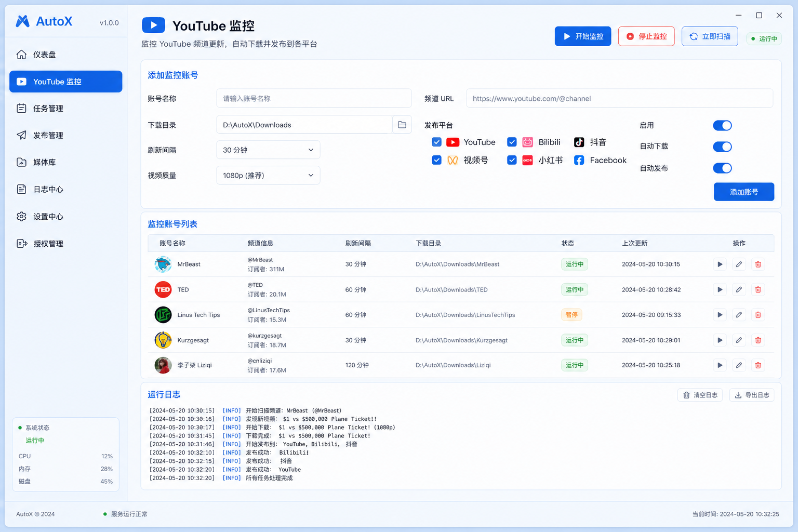Open the 日志中心 sidebar item
Image resolution: width=798 pixels, height=532 pixels.
(66, 189)
